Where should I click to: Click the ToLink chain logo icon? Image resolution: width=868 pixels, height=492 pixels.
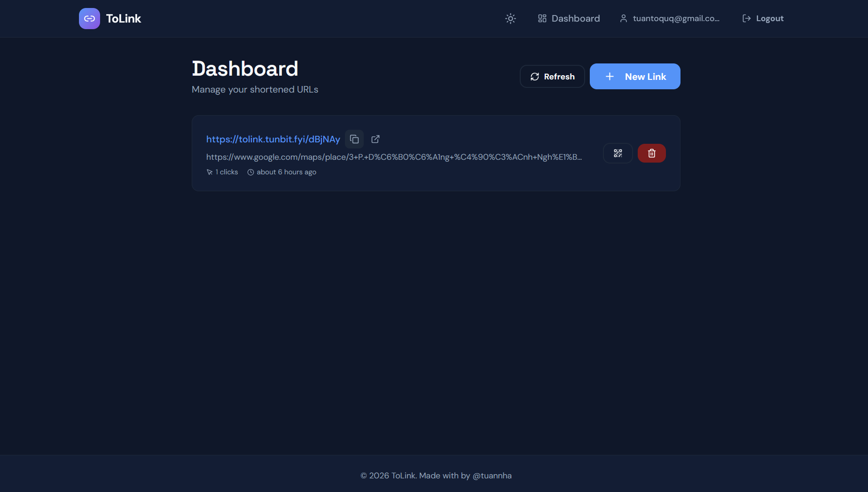pyautogui.click(x=89, y=18)
